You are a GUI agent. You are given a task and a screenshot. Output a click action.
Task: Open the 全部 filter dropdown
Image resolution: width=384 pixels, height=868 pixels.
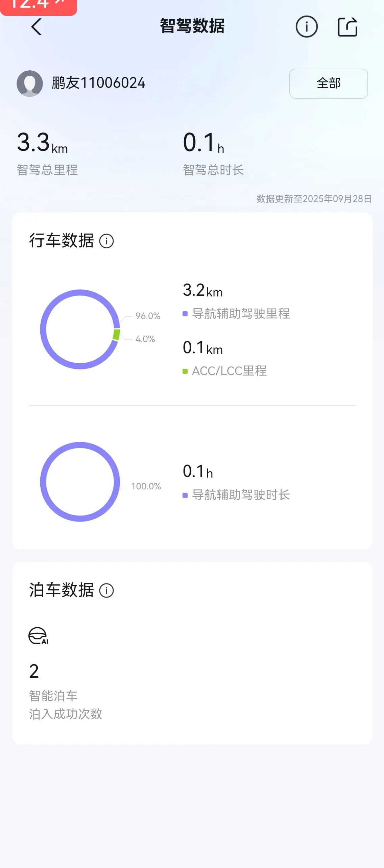click(329, 83)
